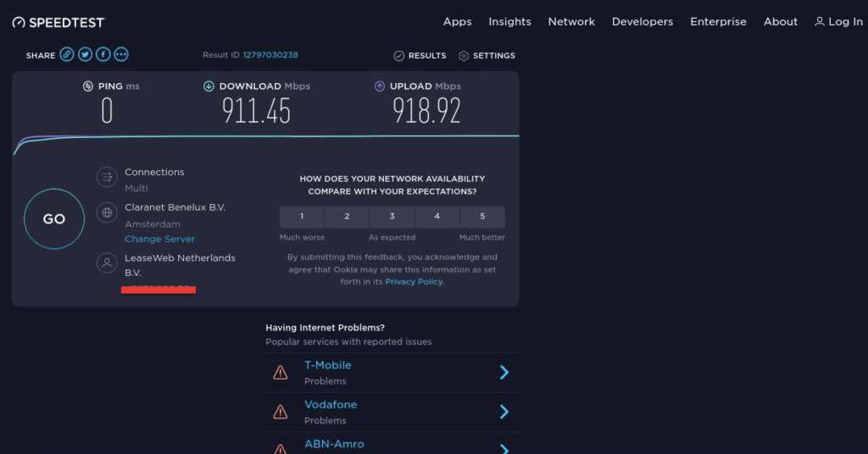This screenshot has height=454, width=868.
Task: Click the upload arrow icon
Action: (380, 86)
